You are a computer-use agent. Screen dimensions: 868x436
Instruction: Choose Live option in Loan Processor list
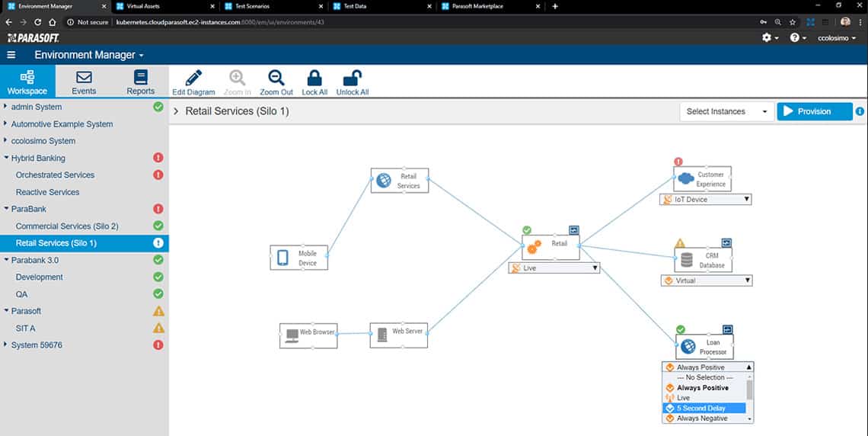pos(704,398)
